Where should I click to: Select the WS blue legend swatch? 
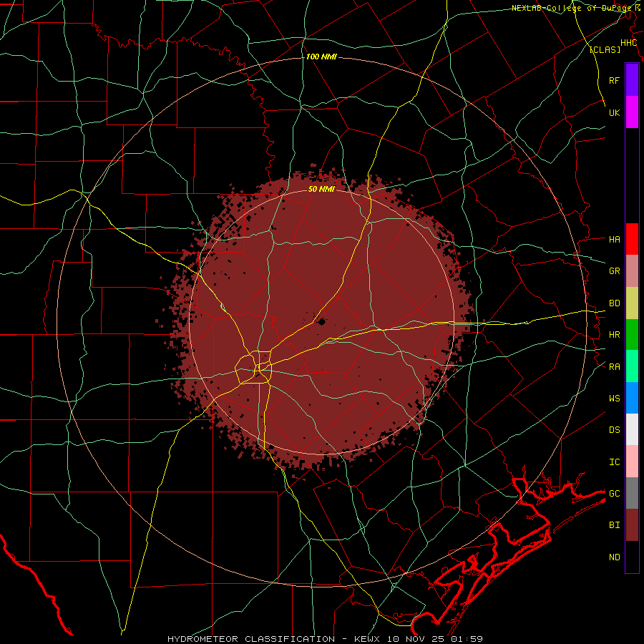tap(632, 398)
